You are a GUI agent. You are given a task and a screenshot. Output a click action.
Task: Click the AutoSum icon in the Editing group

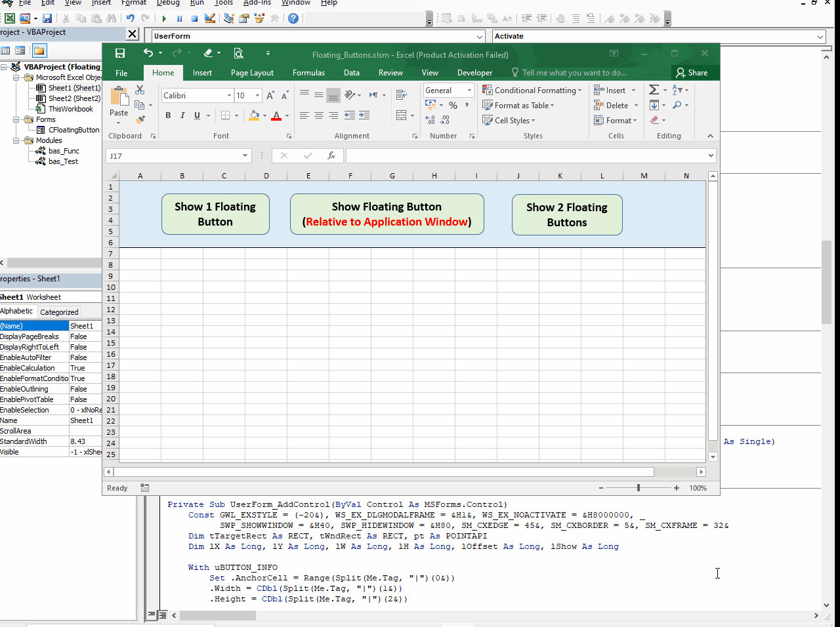[x=653, y=90]
